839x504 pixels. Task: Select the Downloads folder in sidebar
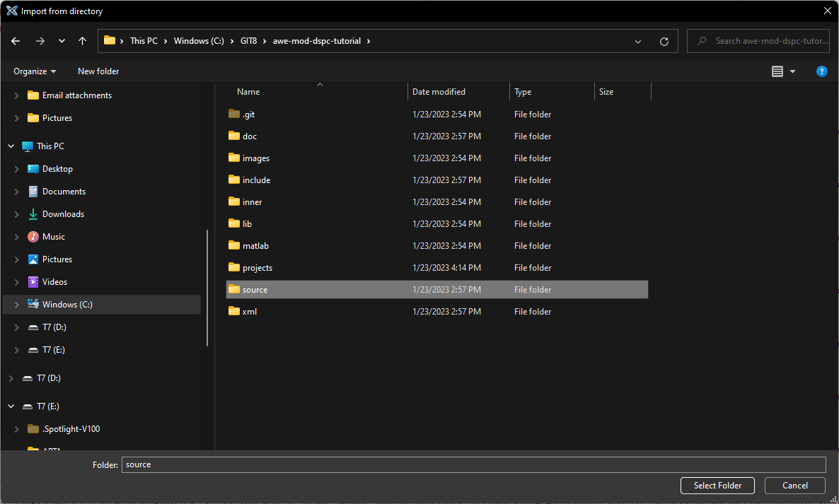(63, 214)
